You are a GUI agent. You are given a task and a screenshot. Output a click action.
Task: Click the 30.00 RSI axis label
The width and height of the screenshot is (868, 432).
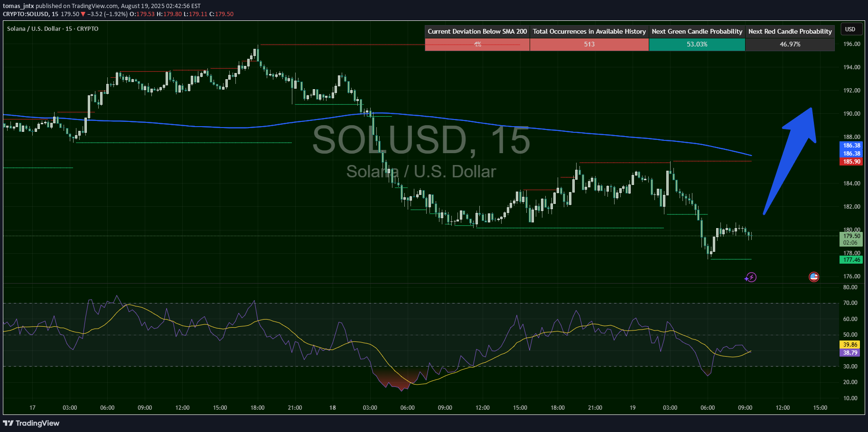(x=850, y=367)
